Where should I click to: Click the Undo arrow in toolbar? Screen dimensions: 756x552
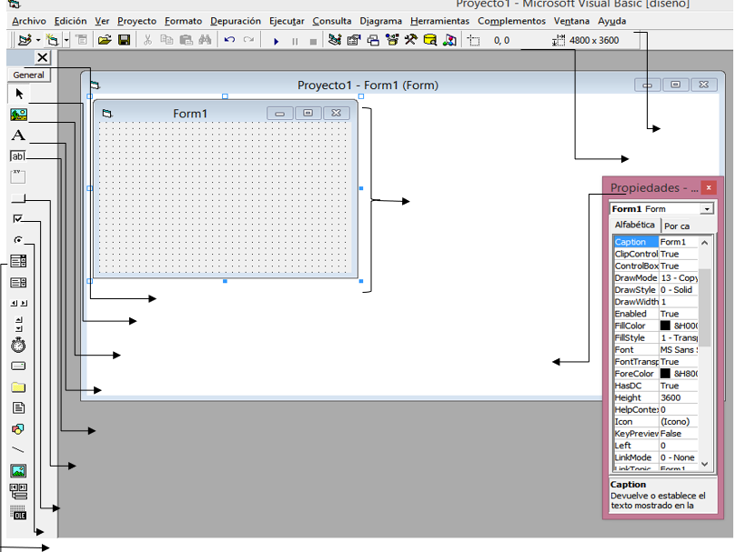point(229,40)
